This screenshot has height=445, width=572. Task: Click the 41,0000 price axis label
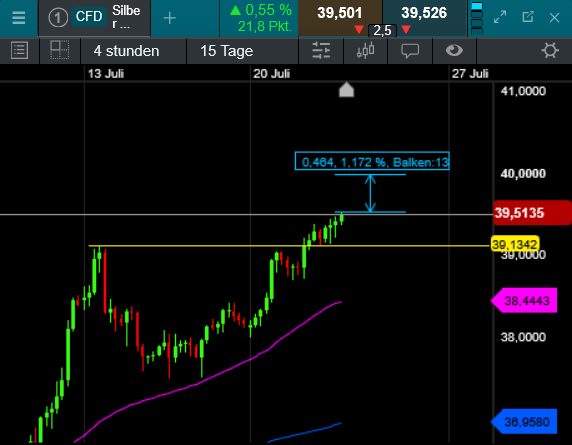[523, 91]
